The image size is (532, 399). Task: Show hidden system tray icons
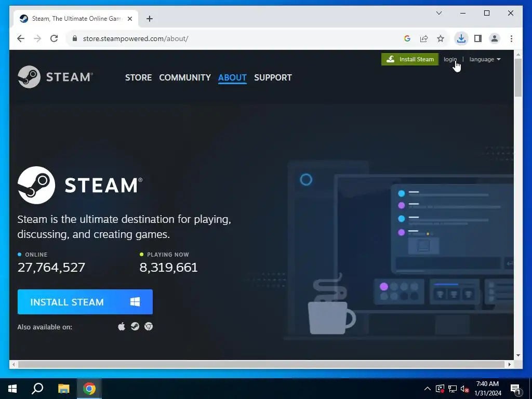coord(428,389)
